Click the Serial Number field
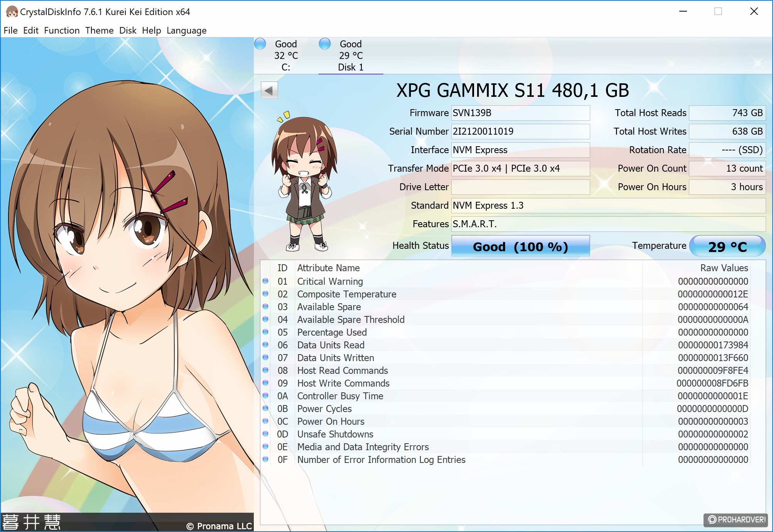This screenshot has width=773, height=532. coord(520,132)
